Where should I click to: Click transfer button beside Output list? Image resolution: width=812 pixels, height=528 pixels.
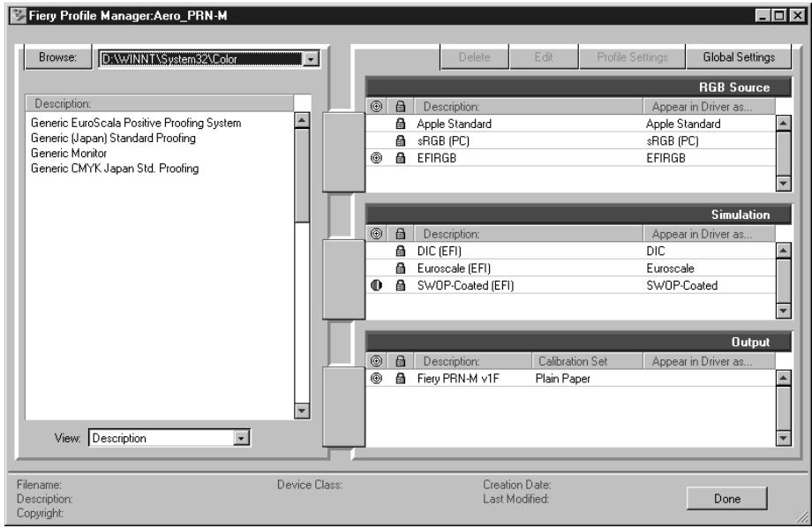[344, 407]
